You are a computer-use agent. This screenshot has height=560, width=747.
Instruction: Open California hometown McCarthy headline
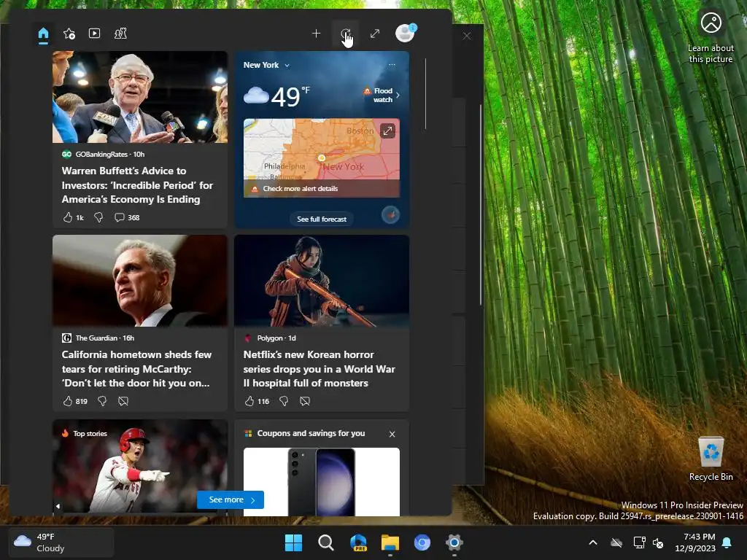pos(136,369)
